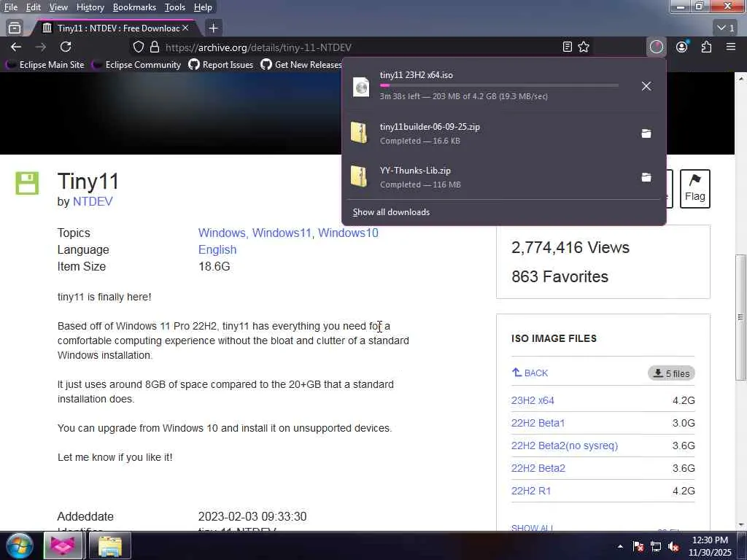Open the Help menu
Screen dimensions: 747x560
(x=203, y=7)
